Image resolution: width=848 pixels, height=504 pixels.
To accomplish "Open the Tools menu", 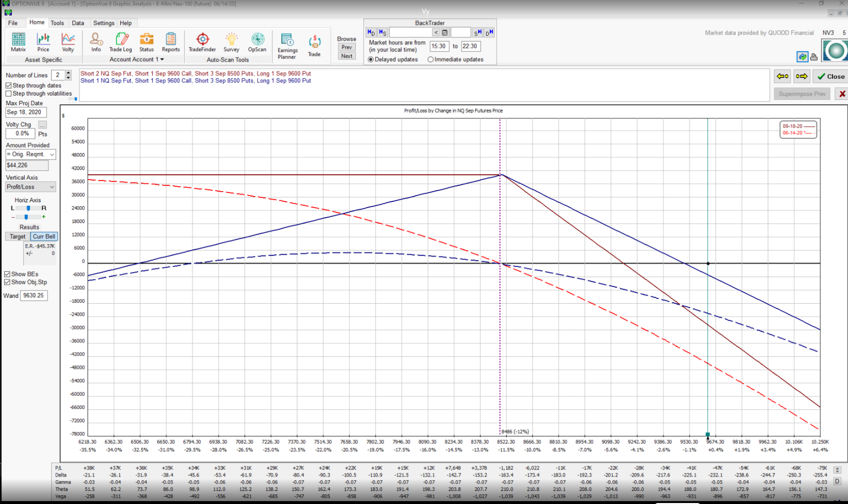I will 57,23.
